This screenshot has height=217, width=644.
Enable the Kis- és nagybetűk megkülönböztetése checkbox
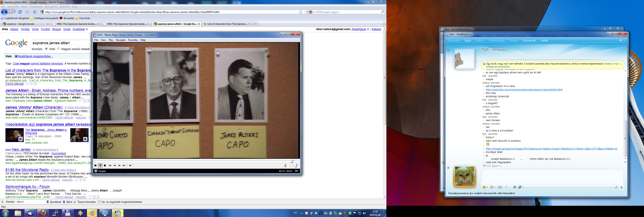(99, 202)
